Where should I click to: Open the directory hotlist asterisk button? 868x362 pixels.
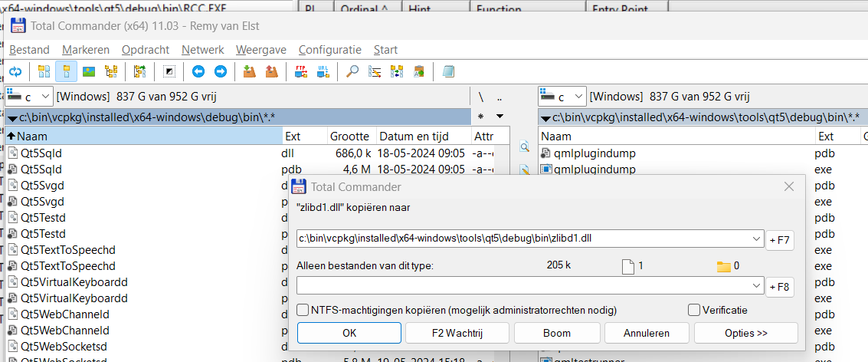pyautogui.click(x=480, y=117)
